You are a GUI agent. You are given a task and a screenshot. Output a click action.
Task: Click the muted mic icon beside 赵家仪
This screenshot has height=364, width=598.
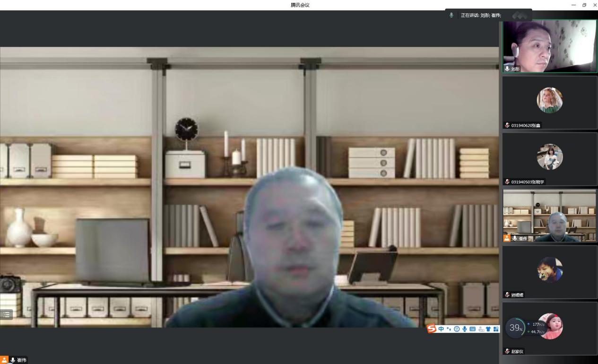pos(507,351)
